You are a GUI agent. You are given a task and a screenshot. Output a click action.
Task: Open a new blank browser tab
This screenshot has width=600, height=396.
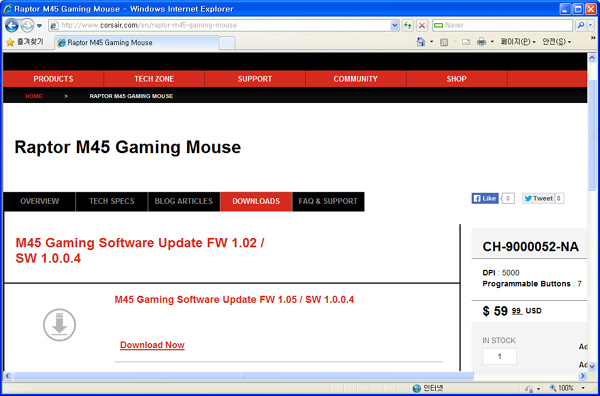227,43
